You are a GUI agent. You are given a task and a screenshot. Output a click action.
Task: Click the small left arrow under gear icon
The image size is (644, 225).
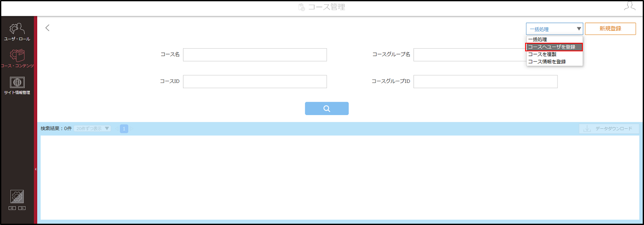click(12, 208)
